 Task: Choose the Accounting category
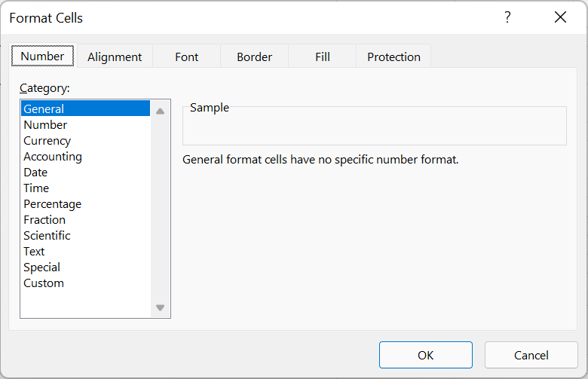85,156
